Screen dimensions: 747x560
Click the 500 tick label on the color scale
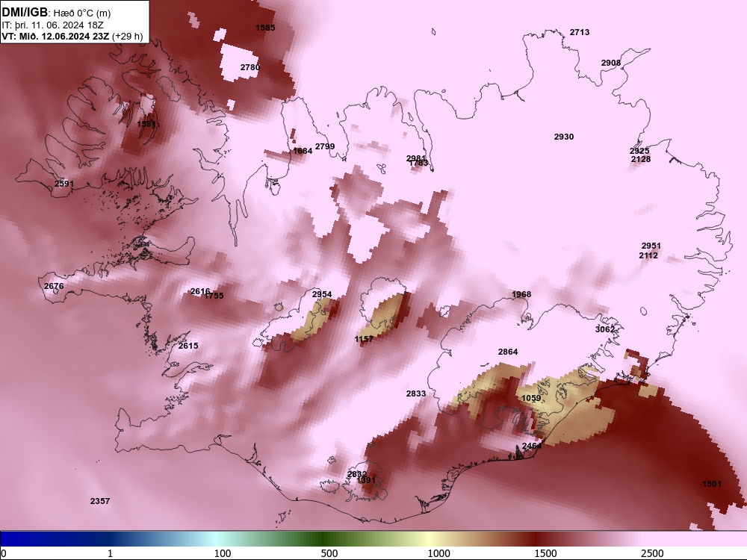pos(329,553)
